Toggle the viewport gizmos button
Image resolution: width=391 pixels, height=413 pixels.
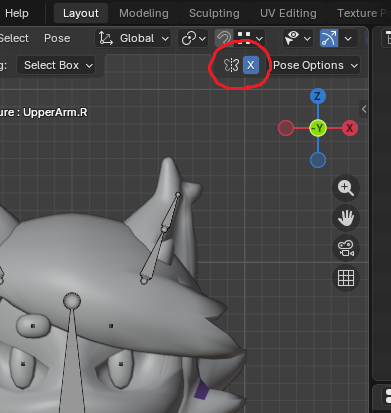point(329,38)
